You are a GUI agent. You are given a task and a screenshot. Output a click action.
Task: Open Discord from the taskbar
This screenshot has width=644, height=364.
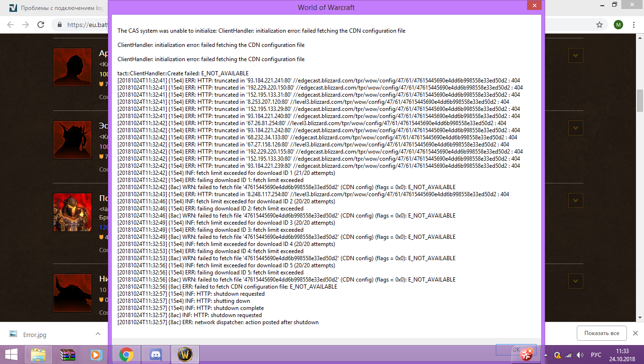[x=156, y=354]
